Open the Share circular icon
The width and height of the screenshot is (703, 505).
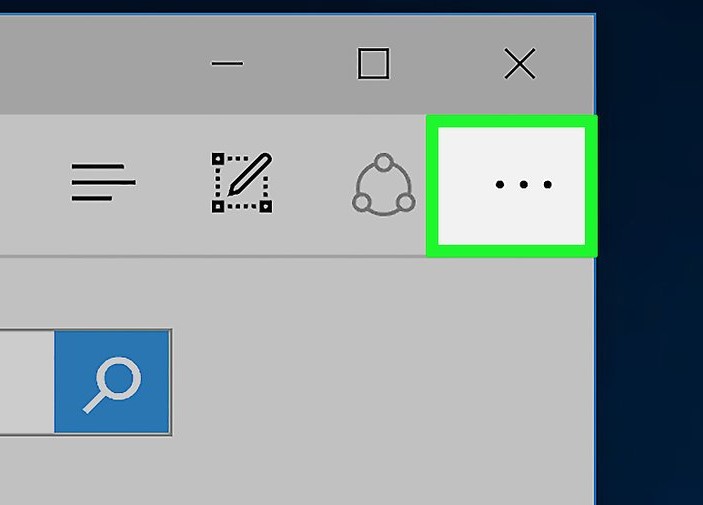(384, 184)
